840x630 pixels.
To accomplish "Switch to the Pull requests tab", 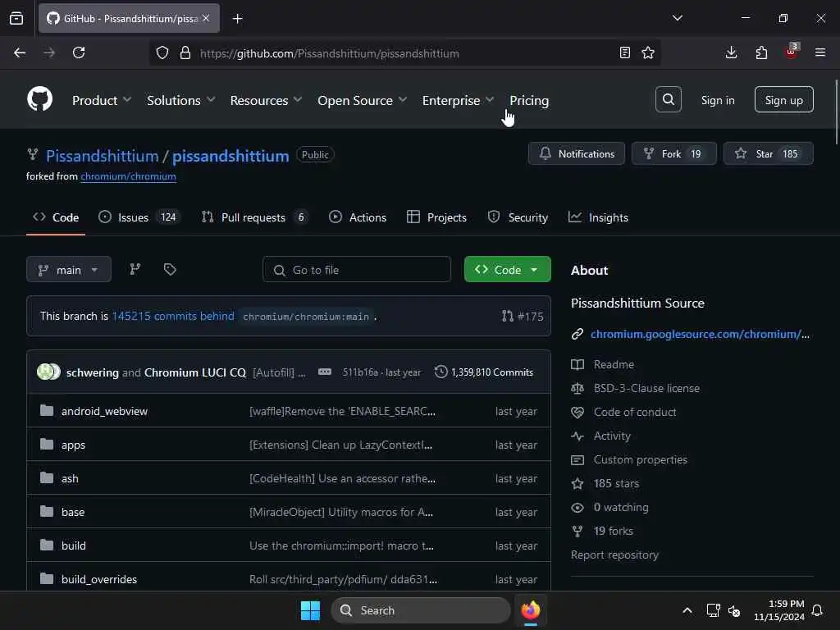I will point(255,217).
